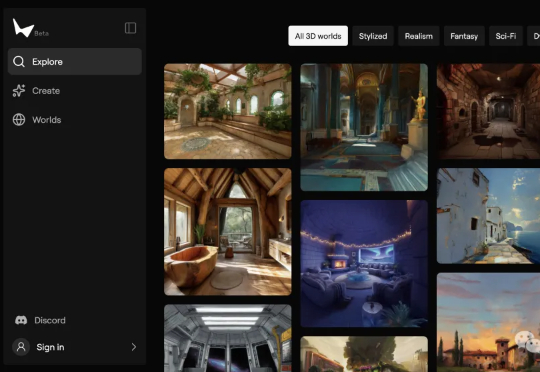Click the Create sparkle icon
The width and height of the screenshot is (540, 372).
[19, 91]
